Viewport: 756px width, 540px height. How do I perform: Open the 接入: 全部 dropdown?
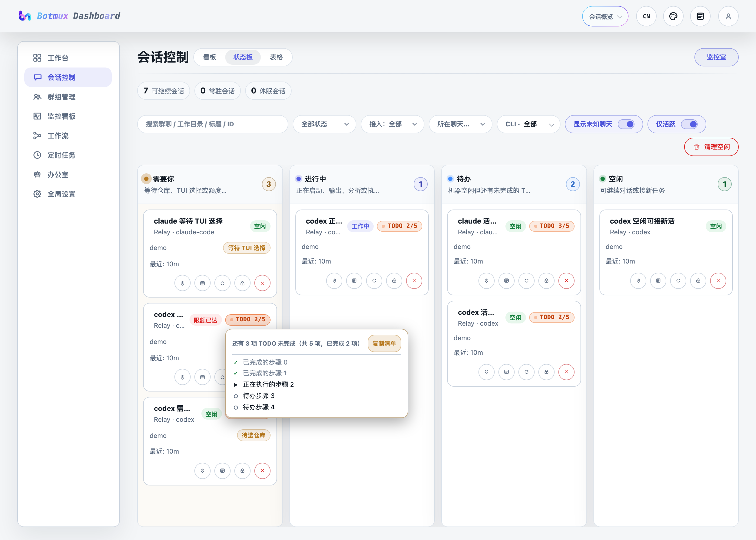click(x=392, y=124)
